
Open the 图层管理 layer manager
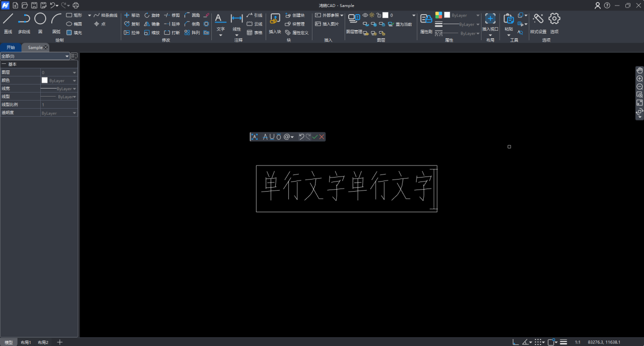click(354, 23)
